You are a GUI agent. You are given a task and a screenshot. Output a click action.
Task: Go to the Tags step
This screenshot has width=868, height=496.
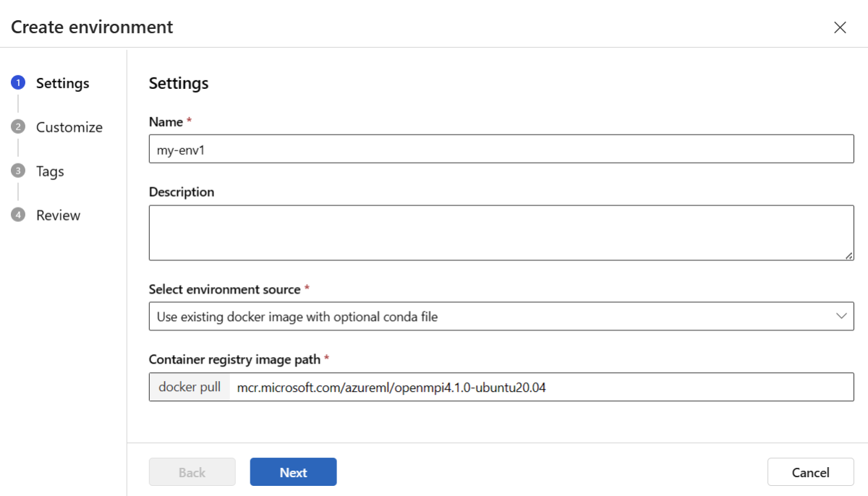pos(50,171)
